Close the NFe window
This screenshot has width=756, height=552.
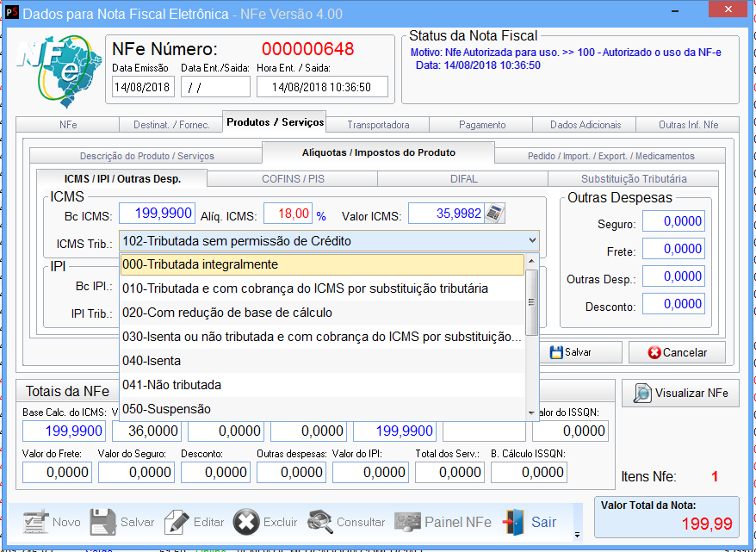(x=728, y=9)
